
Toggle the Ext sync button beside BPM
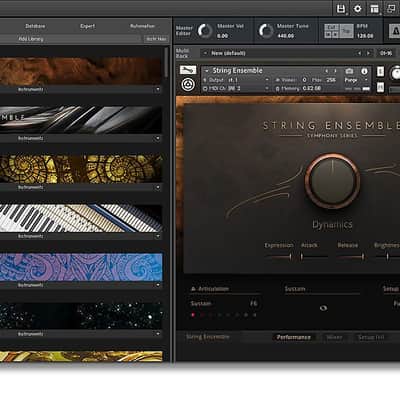click(331, 28)
